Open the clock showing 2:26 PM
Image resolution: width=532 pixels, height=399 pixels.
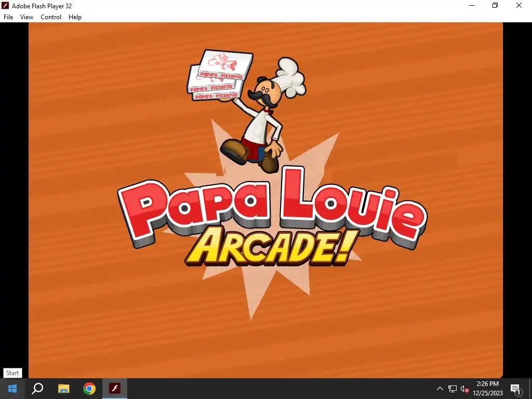488,389
